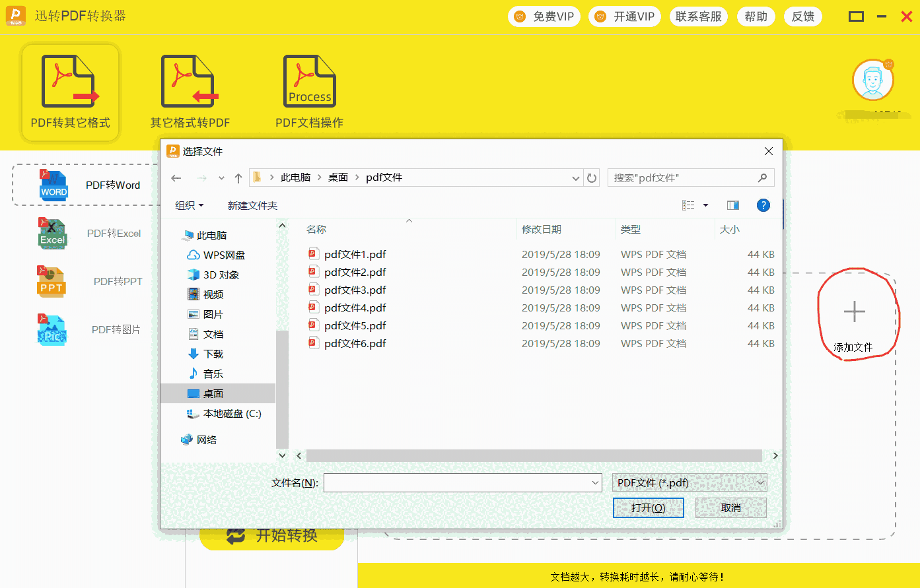Click the horizontal scrollbar of the file list
Viewport: 920px width, 588px height.
[536, 455]
